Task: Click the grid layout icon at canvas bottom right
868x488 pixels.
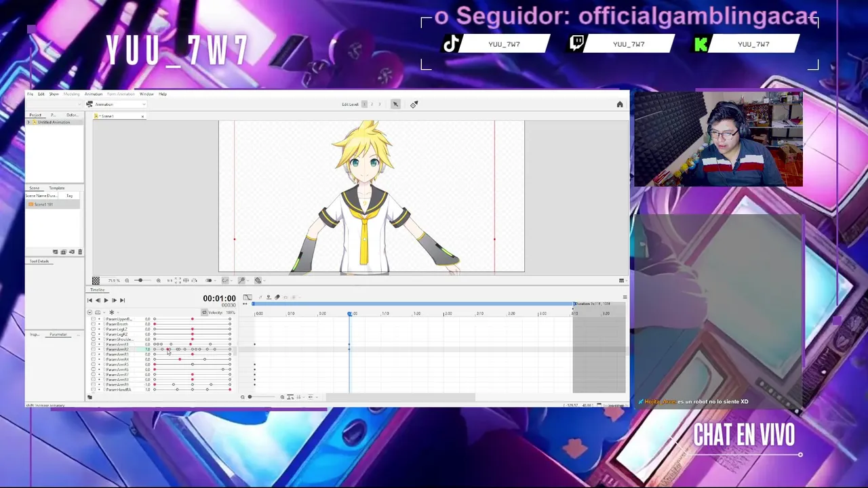Action: point(621,281)
